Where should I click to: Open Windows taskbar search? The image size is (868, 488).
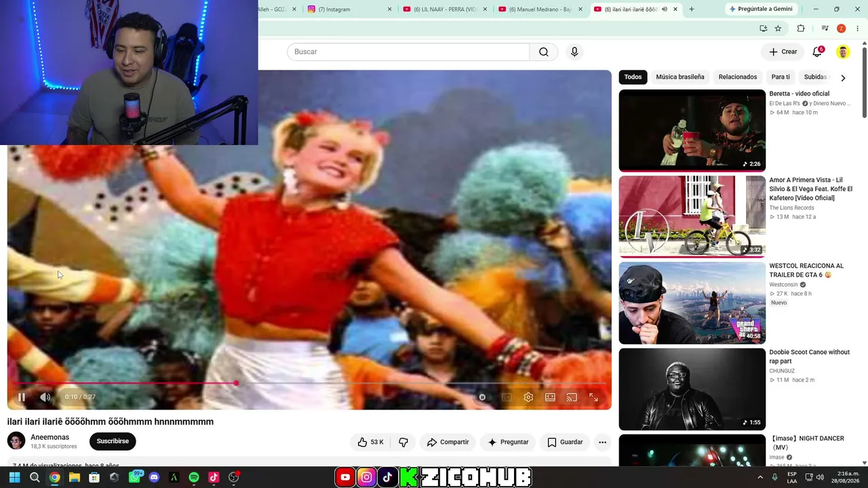coord(35,477)
